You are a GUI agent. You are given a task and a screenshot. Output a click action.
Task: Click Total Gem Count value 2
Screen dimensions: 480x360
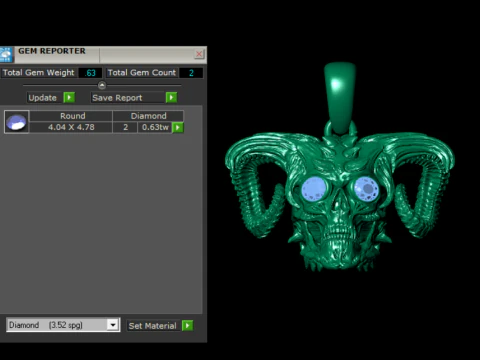191,73
